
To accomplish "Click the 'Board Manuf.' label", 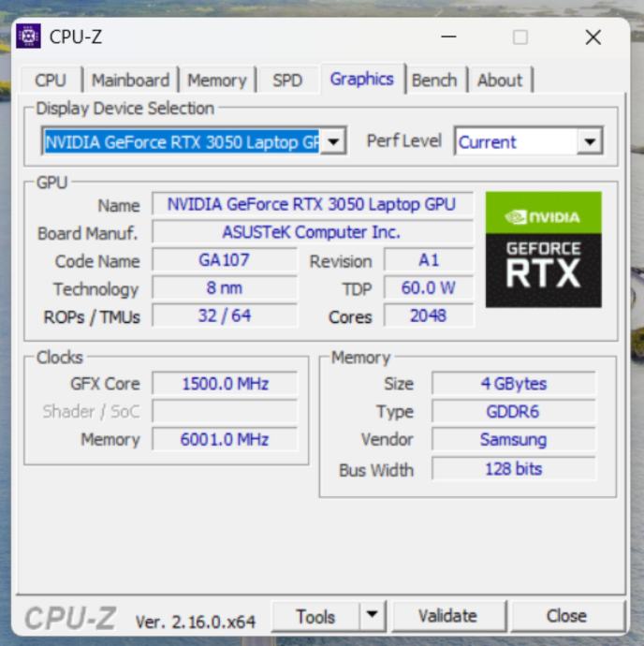I will click(87, 234).
